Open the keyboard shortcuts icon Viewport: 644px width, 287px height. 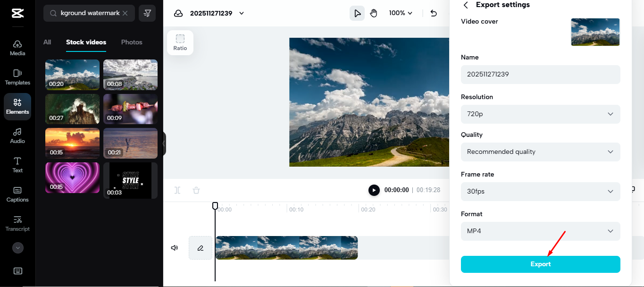[x=17, y=270]
